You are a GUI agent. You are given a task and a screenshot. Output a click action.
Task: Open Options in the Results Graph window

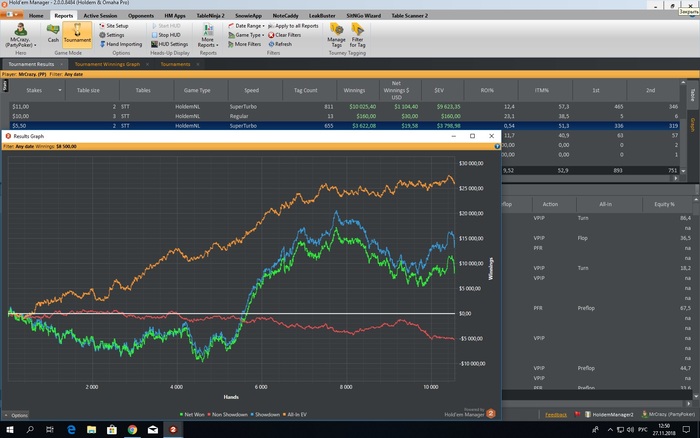click(16, 415)
